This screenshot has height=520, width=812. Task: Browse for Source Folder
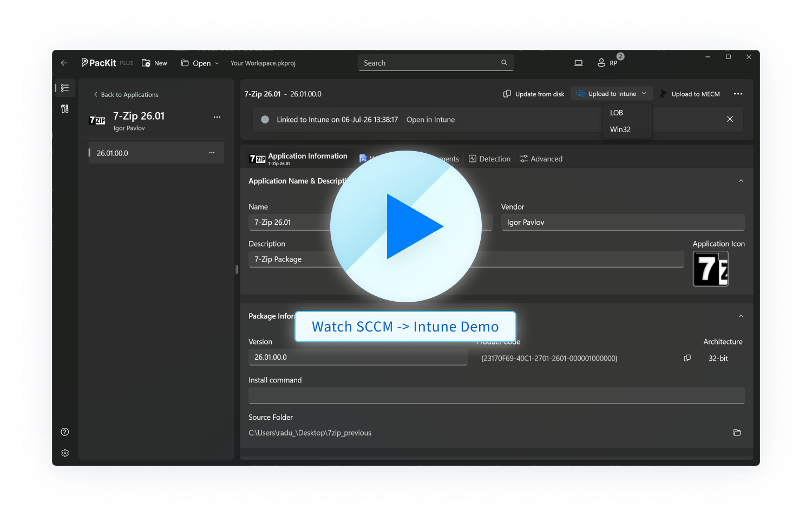737,432
